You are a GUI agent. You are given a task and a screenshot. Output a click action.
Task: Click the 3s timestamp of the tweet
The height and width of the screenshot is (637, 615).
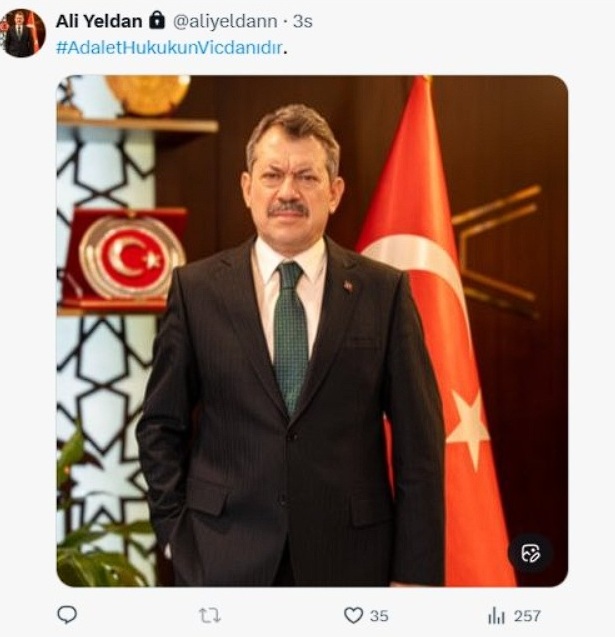(x=303, y=21)
